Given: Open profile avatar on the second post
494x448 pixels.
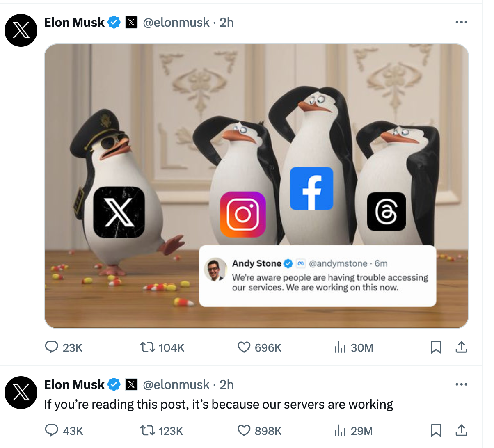Looking at the screenshot, I should [x=21, y=393].
